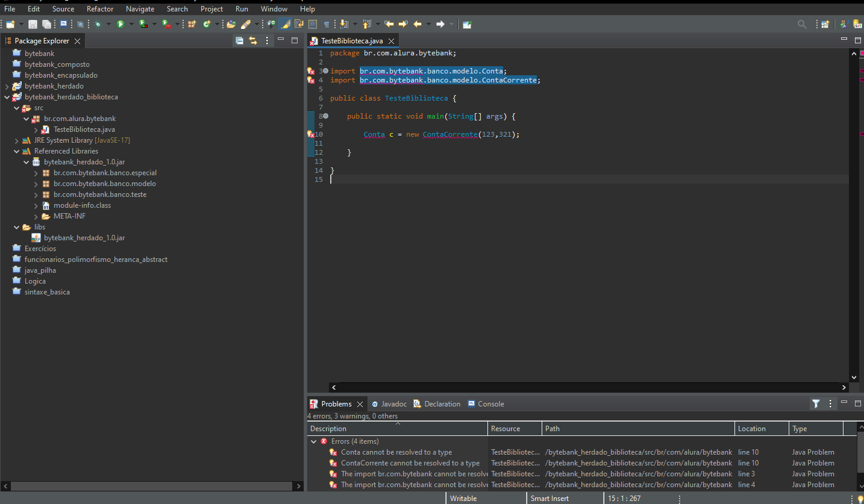Switch to the Git perspective icon
This screenshot has height=504, width=864.
[x=857, y=24]
